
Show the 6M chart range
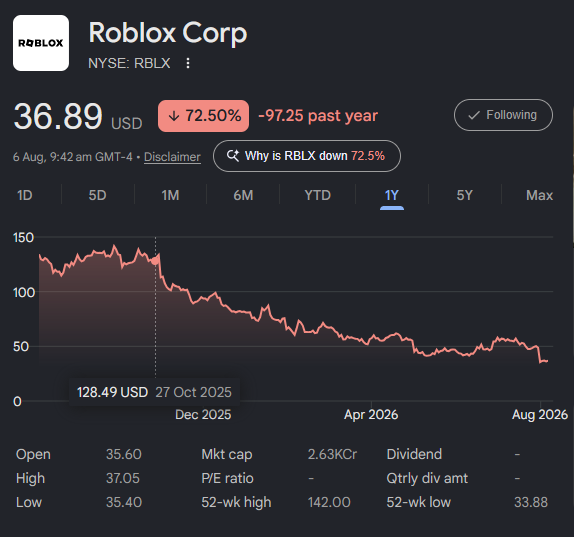click(243, 195)
